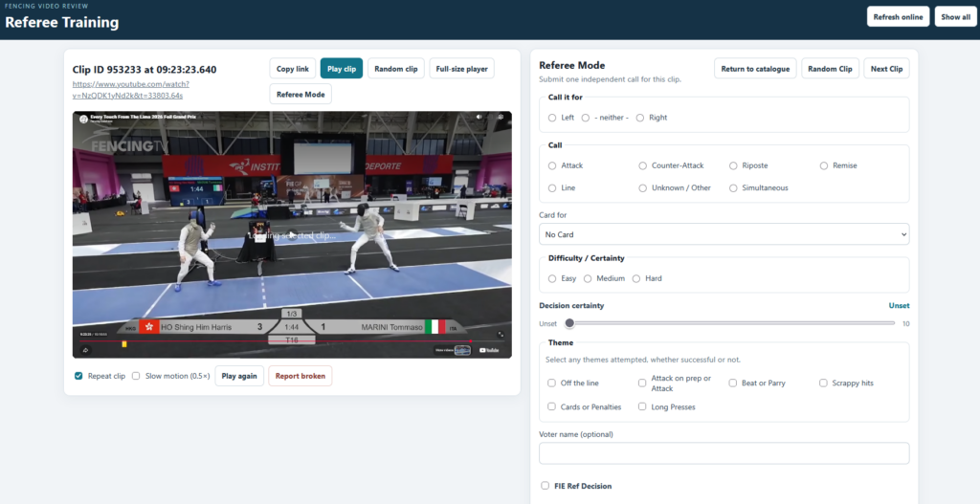Open the video player settings gear

tap(500, 117)
